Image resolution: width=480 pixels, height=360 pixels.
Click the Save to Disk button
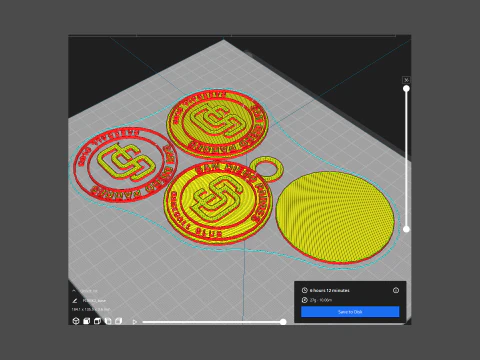350,312
